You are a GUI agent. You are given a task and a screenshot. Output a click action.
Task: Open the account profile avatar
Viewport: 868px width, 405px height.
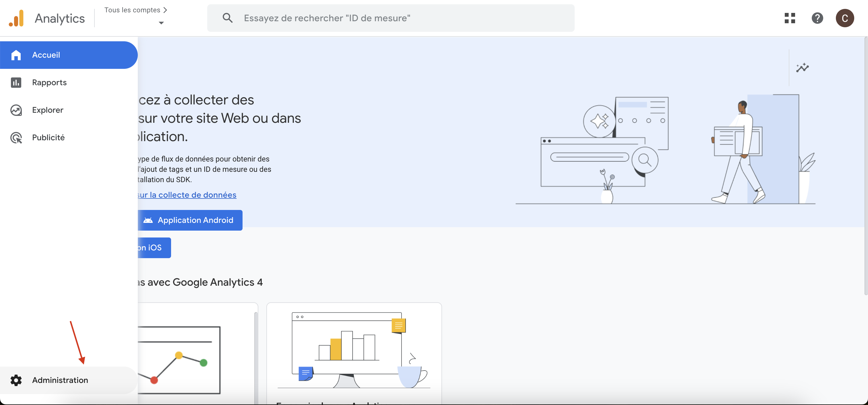pyautogui.click(x=845, y=18)
